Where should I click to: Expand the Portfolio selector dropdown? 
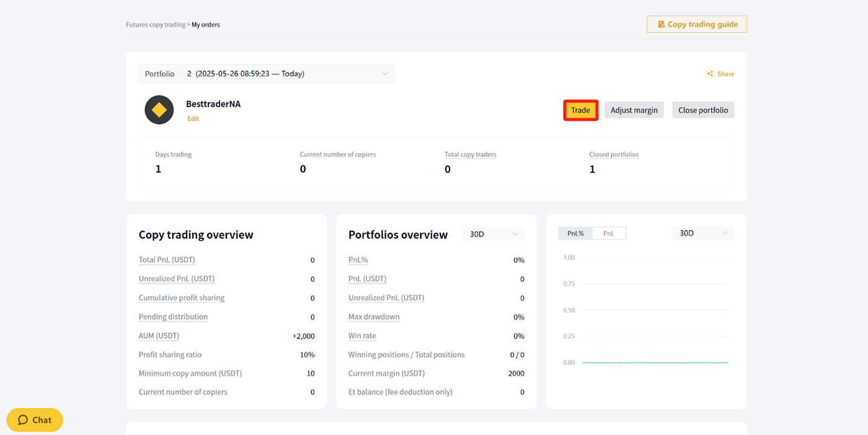point(267,74)
